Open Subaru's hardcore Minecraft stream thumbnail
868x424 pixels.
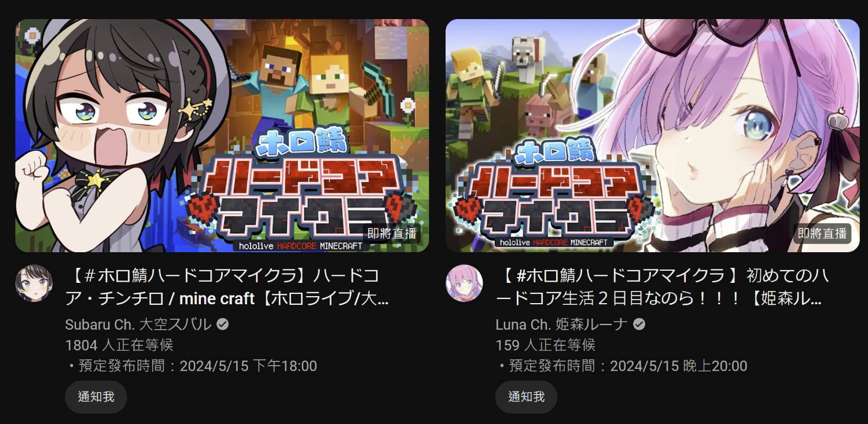(x=222, y=136)
